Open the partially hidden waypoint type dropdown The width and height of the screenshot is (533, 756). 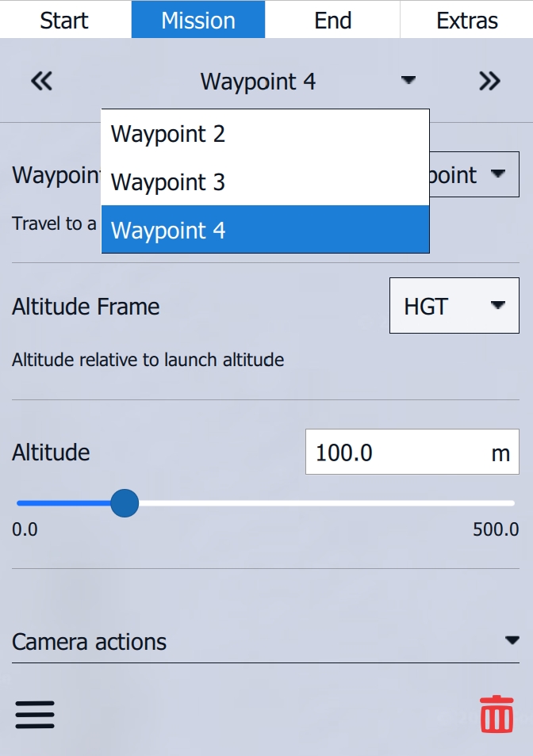(474, 175)
